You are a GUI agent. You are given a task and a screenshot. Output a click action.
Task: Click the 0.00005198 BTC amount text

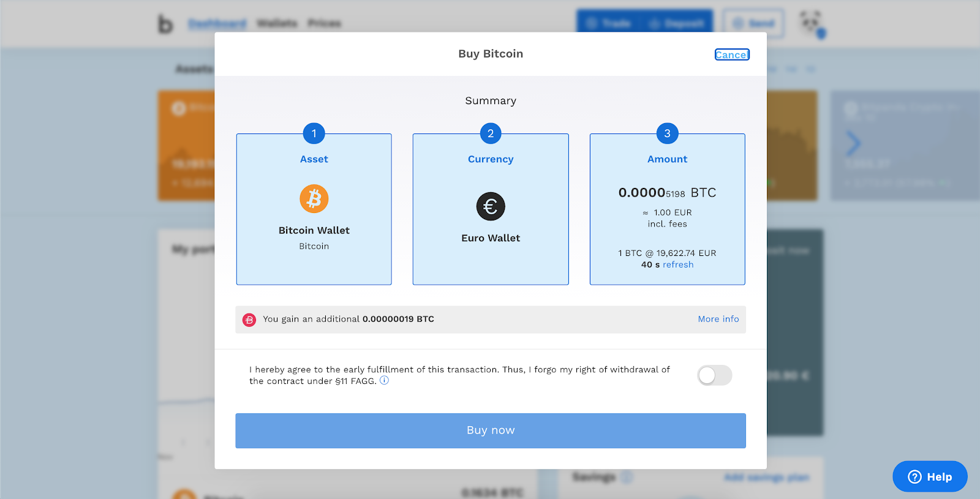(x=668, y=193)
